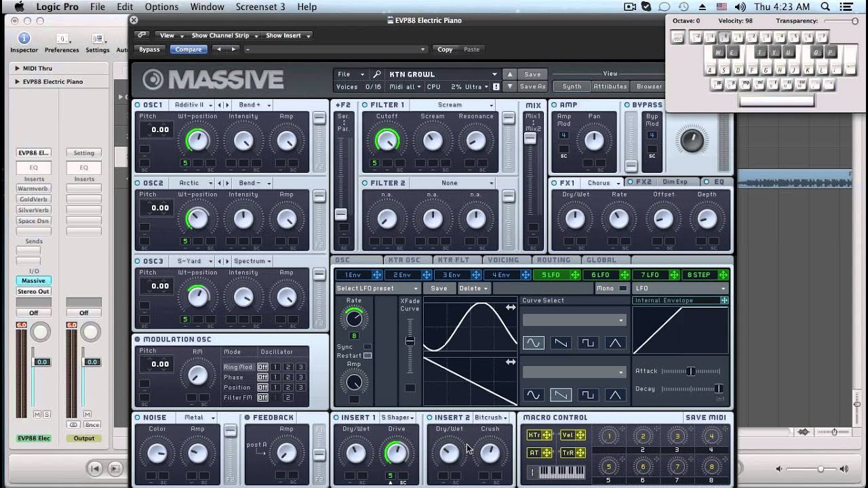This screenshot has height=488, width=868.
Task: Switch to the ROUTING tab
Action: point(553,260)
